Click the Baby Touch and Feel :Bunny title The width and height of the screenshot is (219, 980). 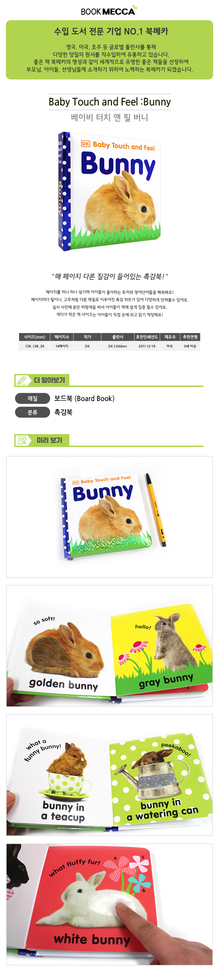pos(109,102)
